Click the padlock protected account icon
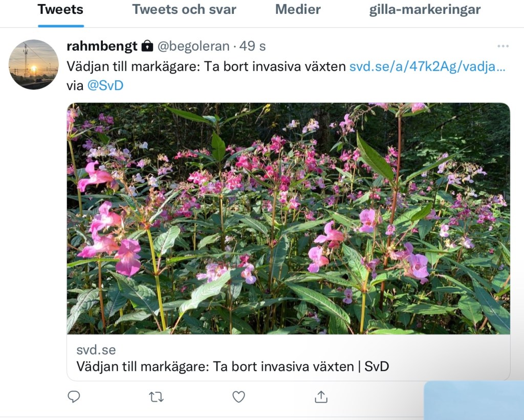 (x=147, y=46)
